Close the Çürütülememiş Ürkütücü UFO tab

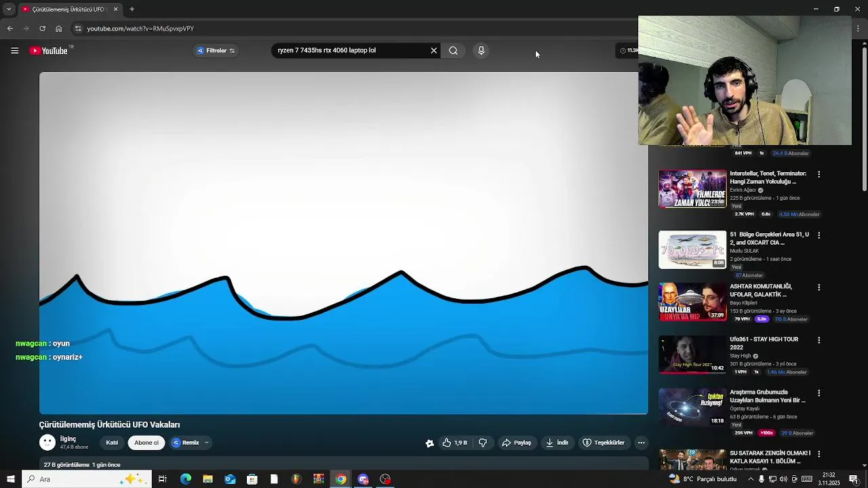(115, 9)
